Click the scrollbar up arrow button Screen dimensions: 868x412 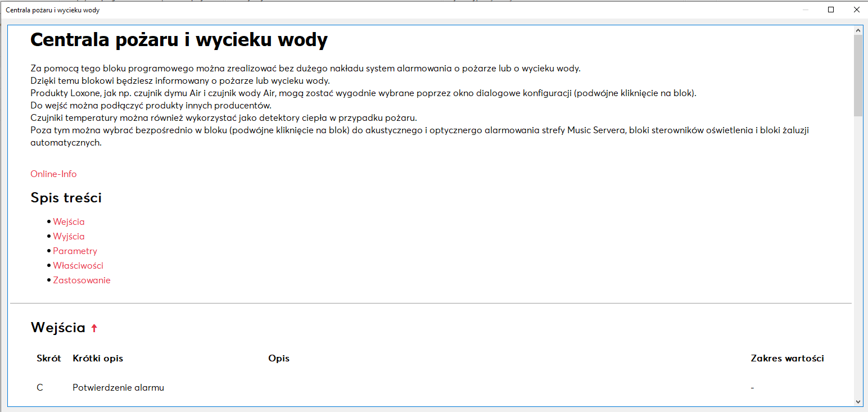[858, 30]
